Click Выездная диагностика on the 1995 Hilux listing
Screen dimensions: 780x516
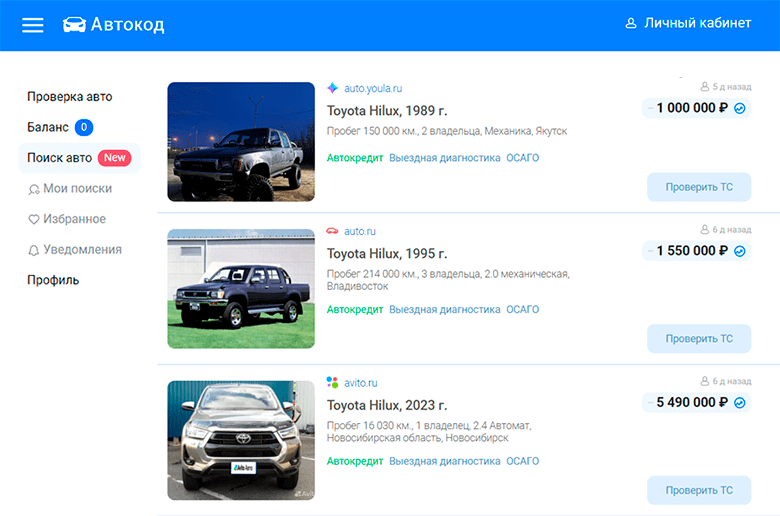click(x=445, y=310)
